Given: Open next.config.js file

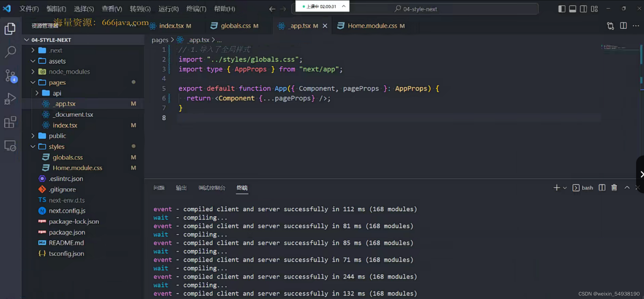Looking at the screenshot, I should pyautogui.click(x=83, y=211).
